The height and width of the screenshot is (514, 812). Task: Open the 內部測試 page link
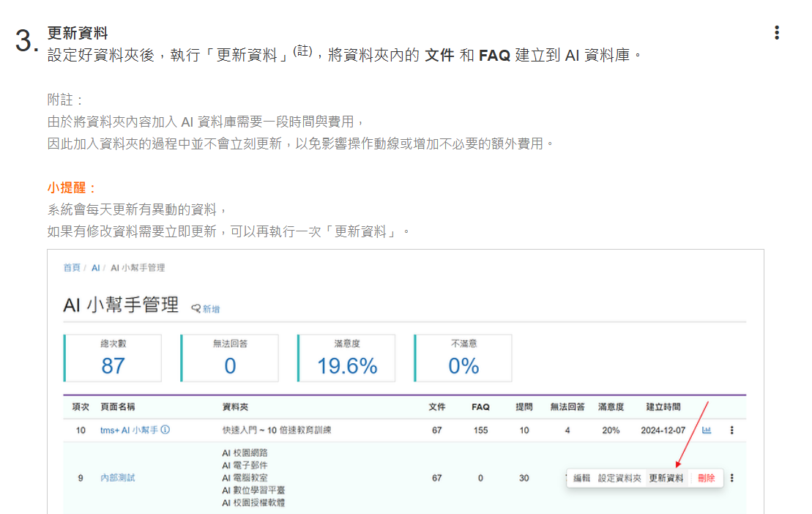(117, 478)
